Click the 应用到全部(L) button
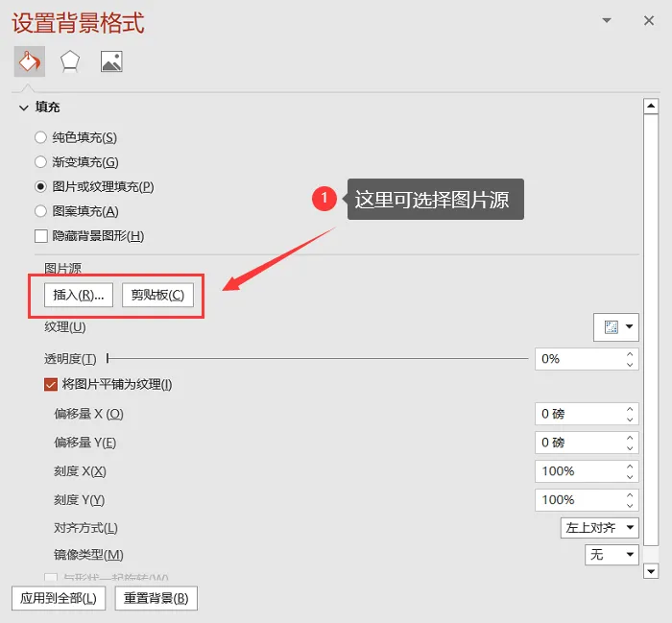 click(x=59, y=598)
